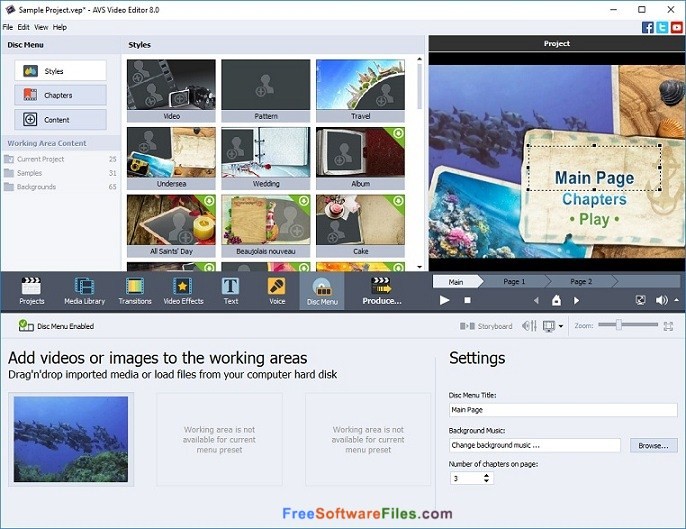Screen dimensions: 686x529
Task: Open the Twitter link icon
Action: [662, 28]
